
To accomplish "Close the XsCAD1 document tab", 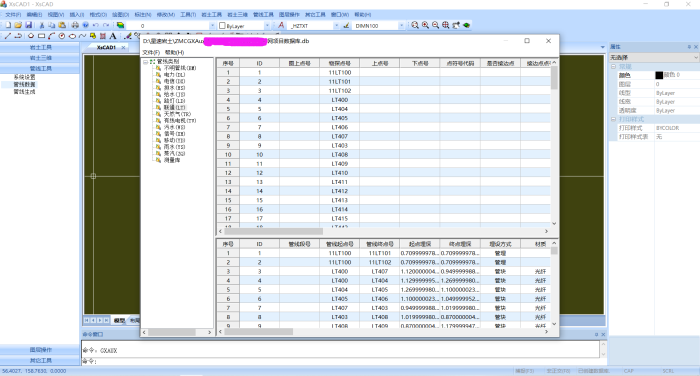I will [123, 47].
